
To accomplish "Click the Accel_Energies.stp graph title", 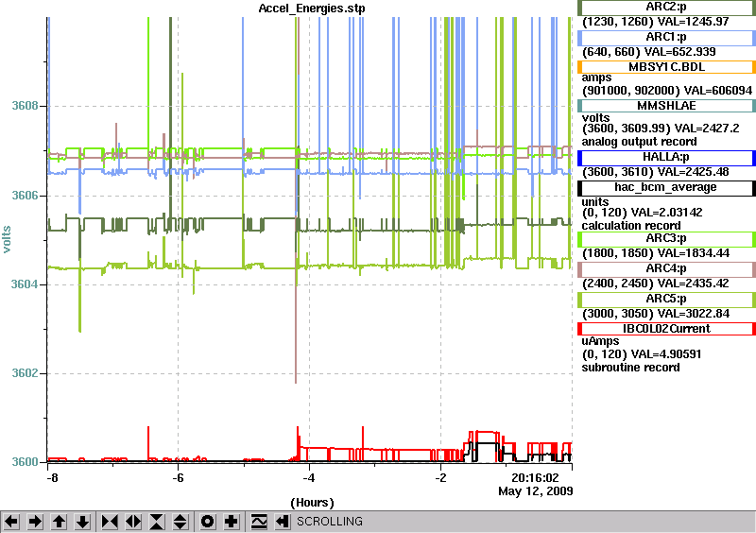I will click(312, 9).
